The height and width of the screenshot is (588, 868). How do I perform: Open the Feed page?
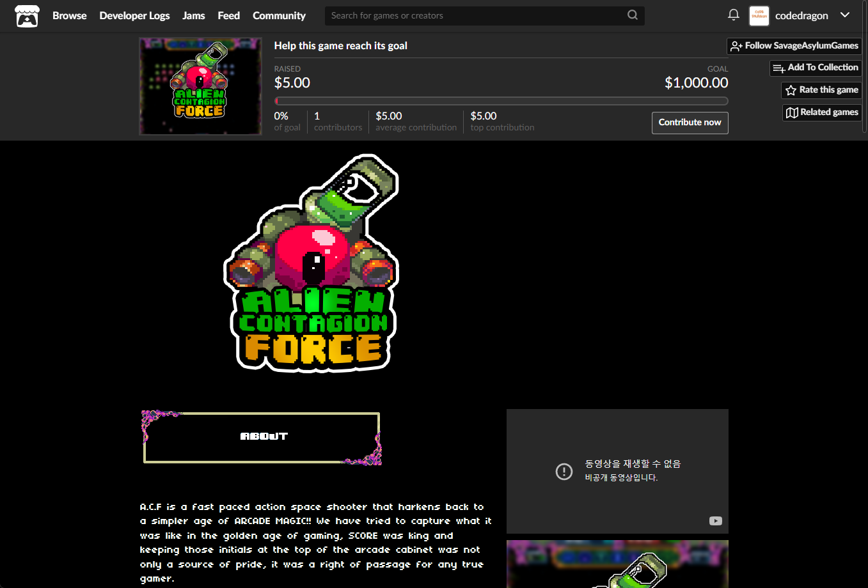[x=228, y=15]
